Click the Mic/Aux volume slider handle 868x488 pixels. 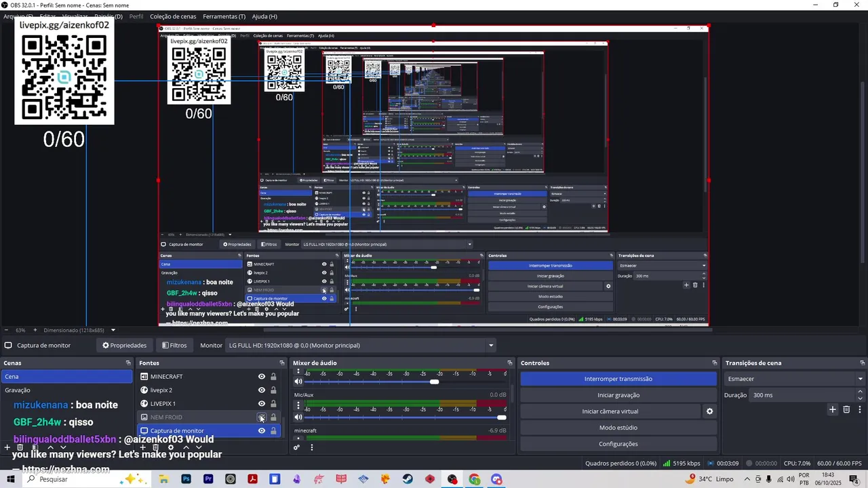501,417
